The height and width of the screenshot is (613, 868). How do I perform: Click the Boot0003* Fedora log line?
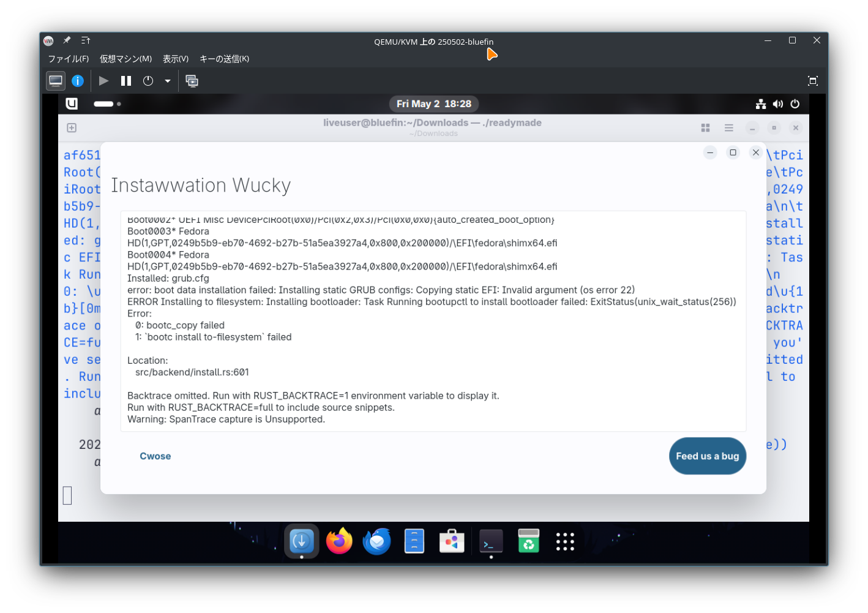tap(168, 231)
